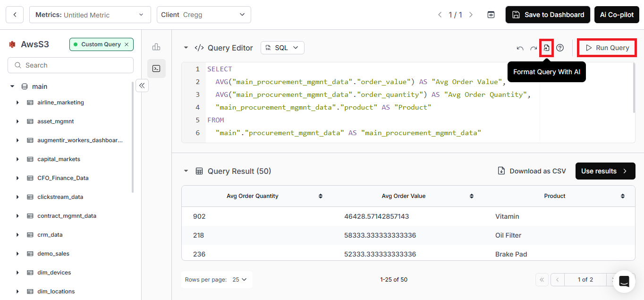Viewport: 644px width, 300px height.
Task: Click the sidebar tree scrollbar
Action: click(x=133, y=137)
